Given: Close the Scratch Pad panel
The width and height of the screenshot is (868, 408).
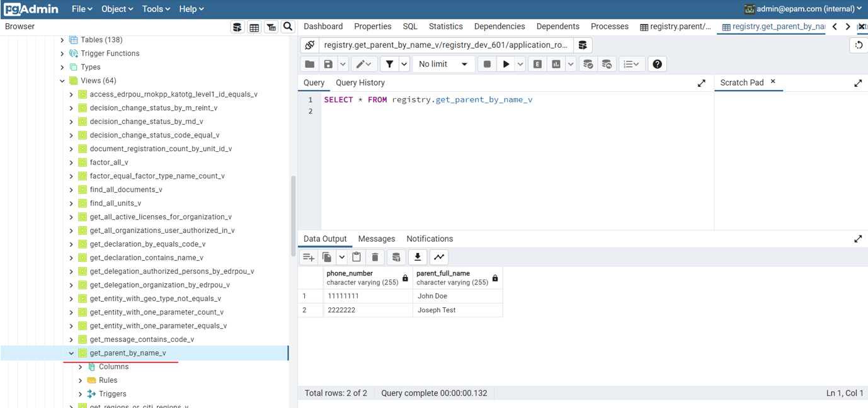Looking at the screenshot, I should click(773, 82).
